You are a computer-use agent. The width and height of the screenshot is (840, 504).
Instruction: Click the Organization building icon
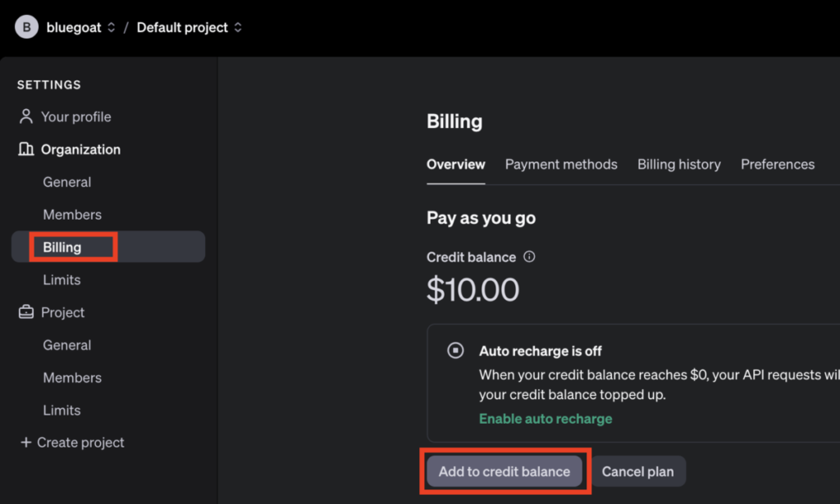(x=26, y=149)
